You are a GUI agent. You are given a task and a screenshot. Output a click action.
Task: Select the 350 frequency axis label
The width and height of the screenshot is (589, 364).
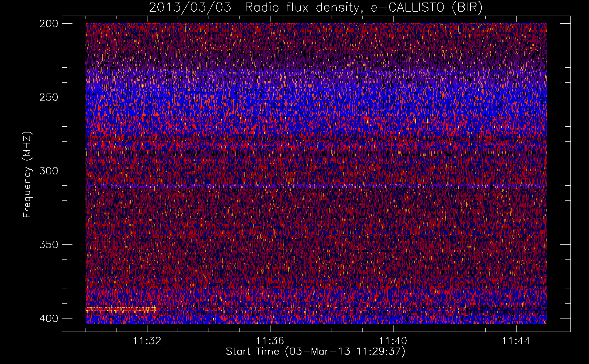[48, 244]
